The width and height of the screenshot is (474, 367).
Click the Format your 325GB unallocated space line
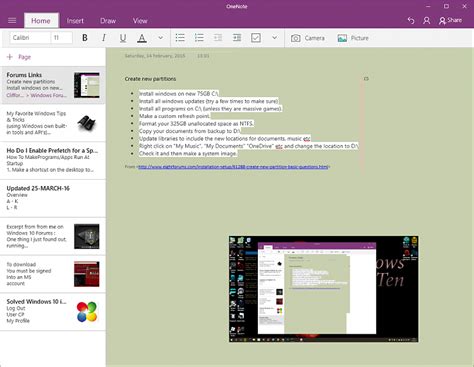point(196,124)
